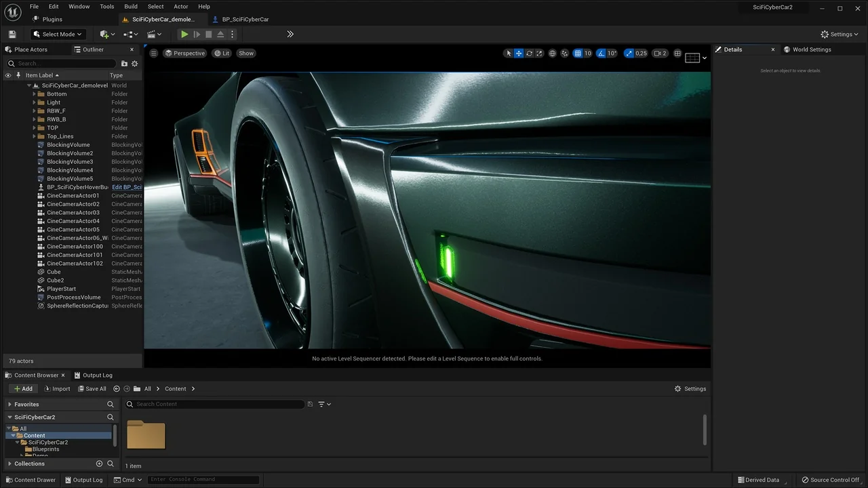Select the Scale transform tool
This screenshot has height=488, width=868.
[x=539, y=53]
